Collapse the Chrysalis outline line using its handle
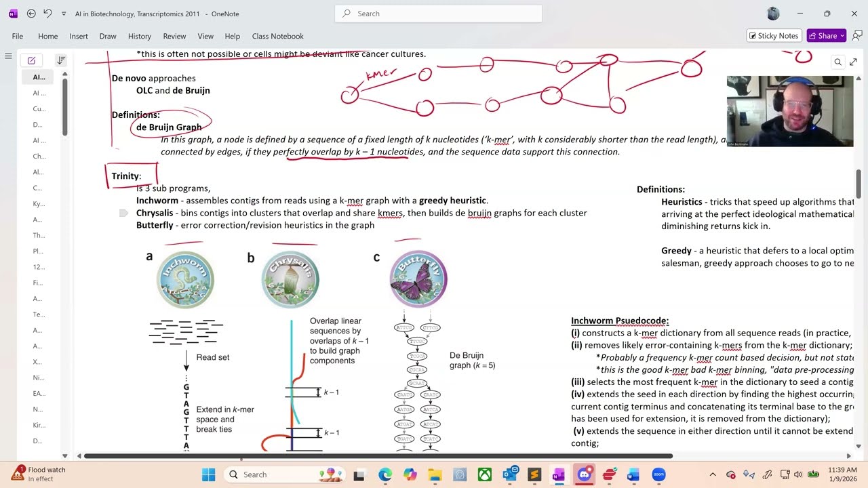The width and height of the screenshot is (868, 488). click(x=123, y=213)
